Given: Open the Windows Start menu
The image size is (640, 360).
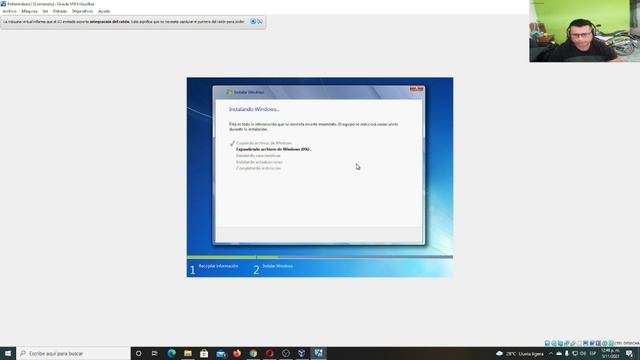Looking at the screenshot, I should [x=8, y=353].
